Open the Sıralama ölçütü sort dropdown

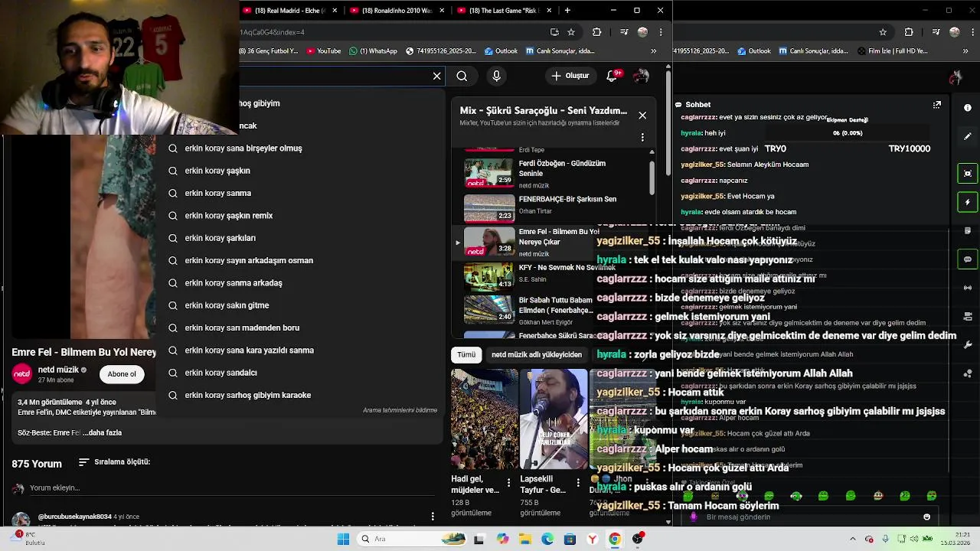pyautogui.click(x=114, y=462)
